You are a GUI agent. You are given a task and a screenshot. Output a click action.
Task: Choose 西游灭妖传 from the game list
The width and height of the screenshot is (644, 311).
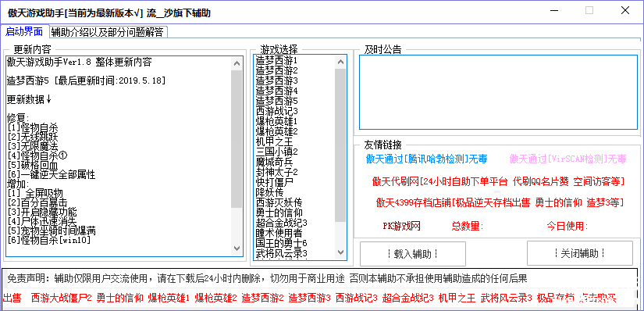(279, 202)
